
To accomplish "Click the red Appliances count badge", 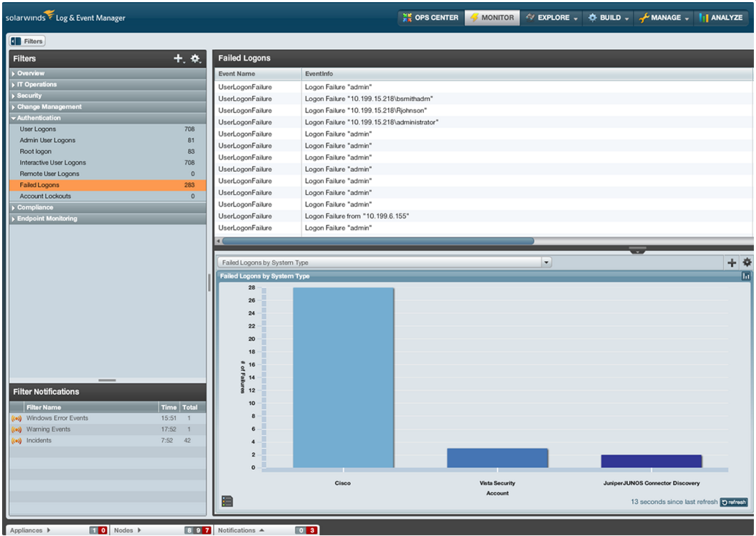I will point(103,530).
